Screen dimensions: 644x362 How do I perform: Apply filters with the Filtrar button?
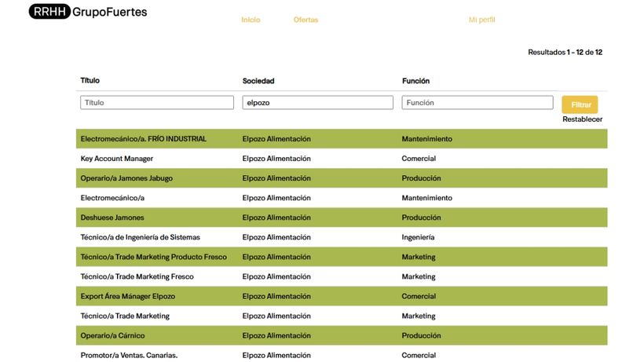[580, 104]
